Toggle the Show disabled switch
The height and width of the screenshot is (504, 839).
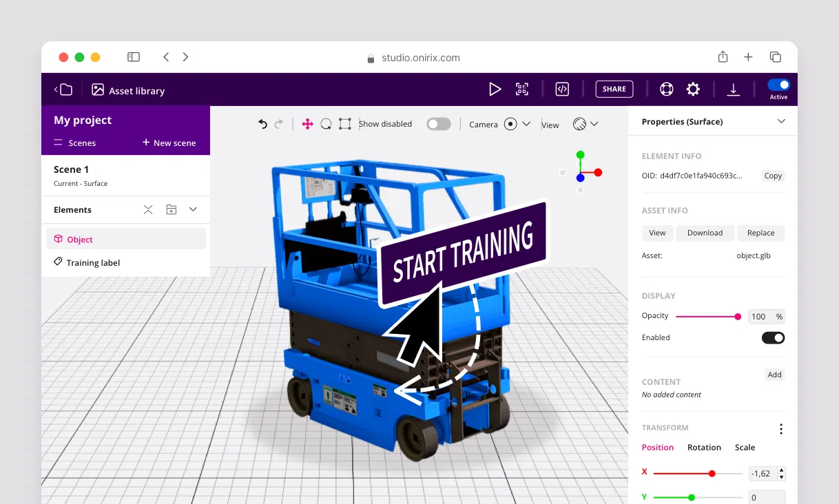click(x=438, y=124)
